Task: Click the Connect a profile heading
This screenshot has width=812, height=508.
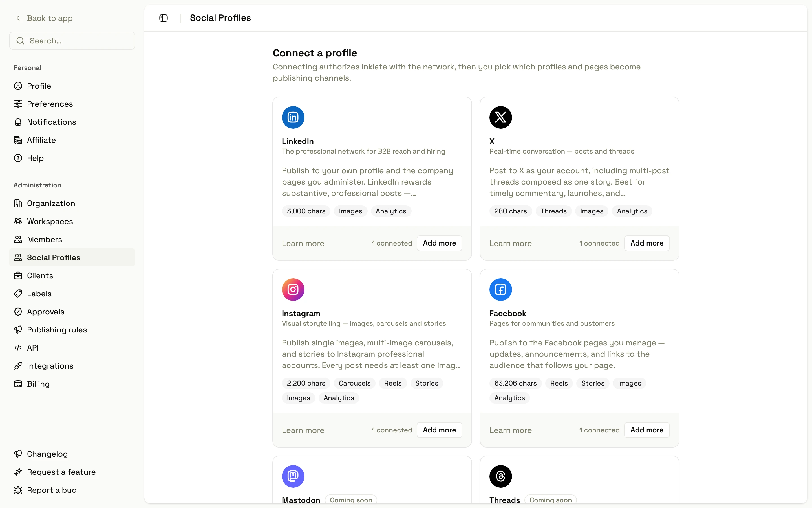Action: click(315, 53)
